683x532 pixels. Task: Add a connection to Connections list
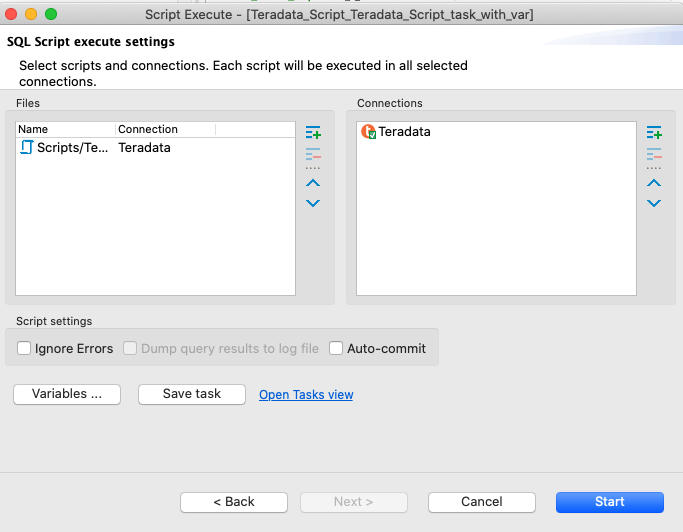tap(654, 132)
